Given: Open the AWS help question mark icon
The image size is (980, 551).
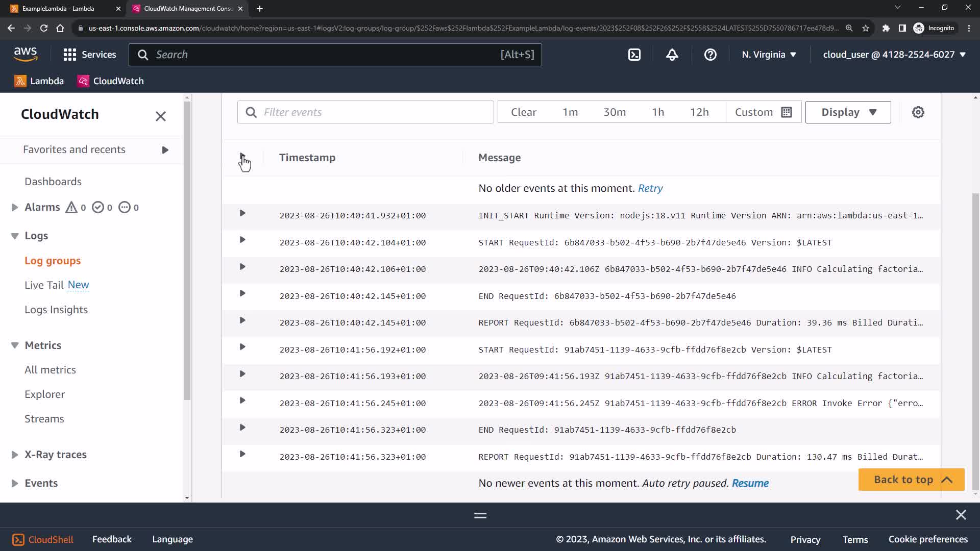Looking at the screenshot, I should pyautogui.click(x=710, y=55).
